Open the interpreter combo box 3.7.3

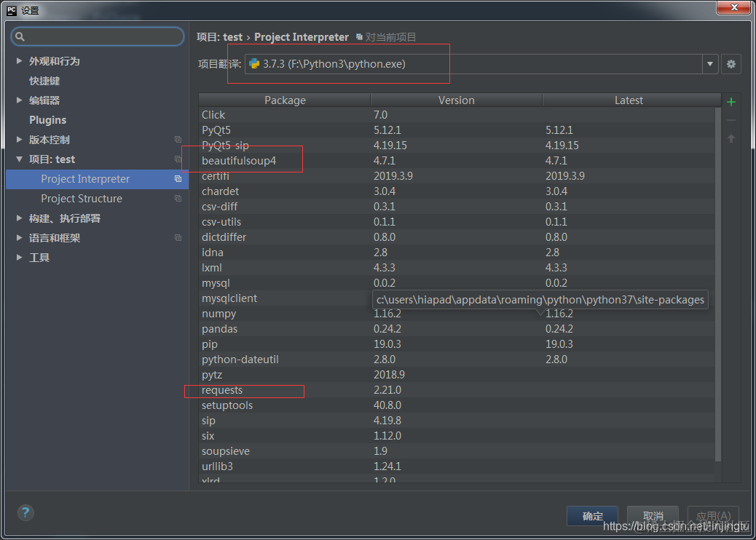tap(481, 64)
